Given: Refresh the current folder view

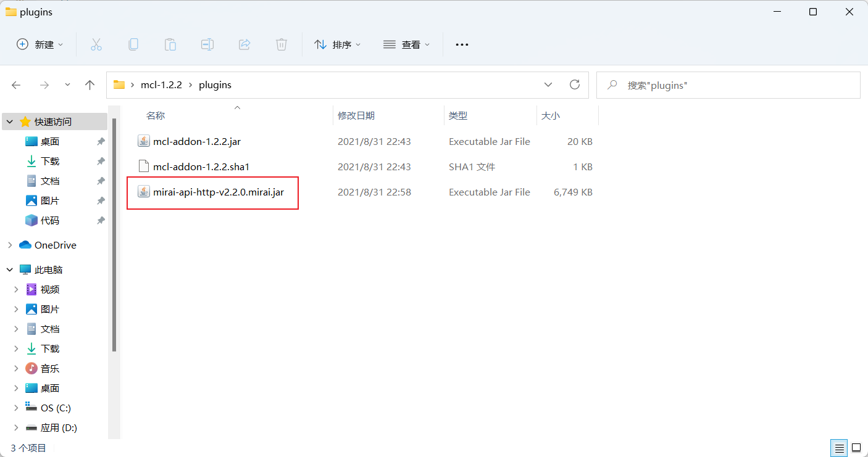Looking at the screenshot, I should coord(575,85).
